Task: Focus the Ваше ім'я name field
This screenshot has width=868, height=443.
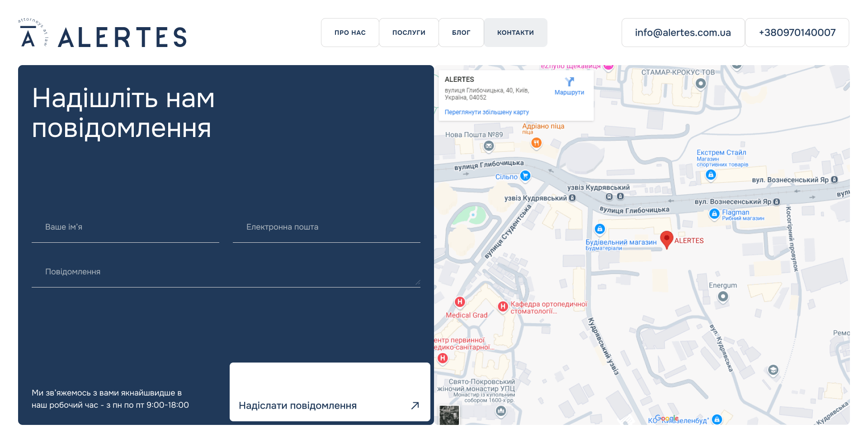Action: [x=125, y=227]
